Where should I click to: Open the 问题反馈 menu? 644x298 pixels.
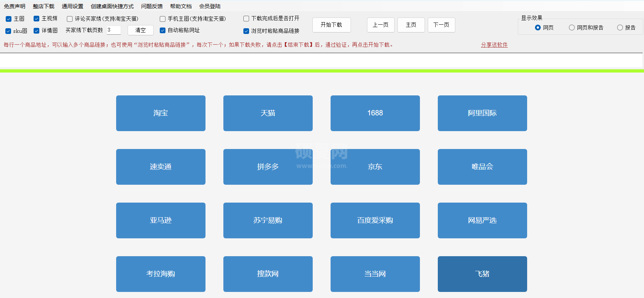[152, 6]
